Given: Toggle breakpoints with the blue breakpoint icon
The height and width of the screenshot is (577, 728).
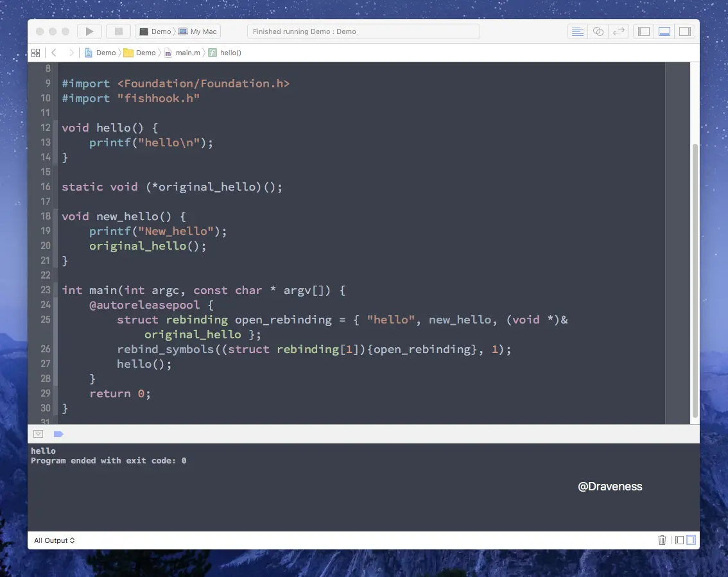Looking at the screenshot, I should pos(58,434).
